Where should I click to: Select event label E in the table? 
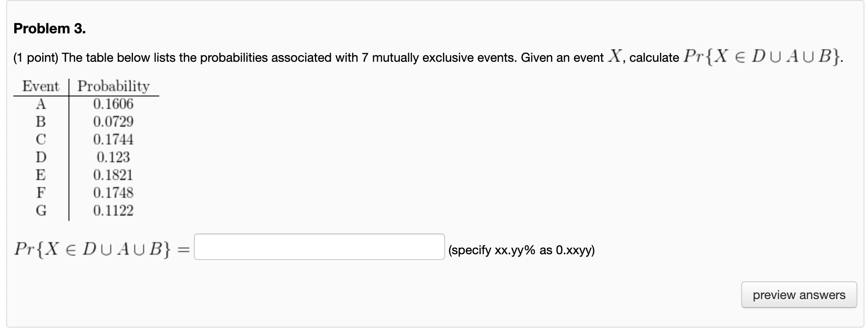click(x=41, y=175)
